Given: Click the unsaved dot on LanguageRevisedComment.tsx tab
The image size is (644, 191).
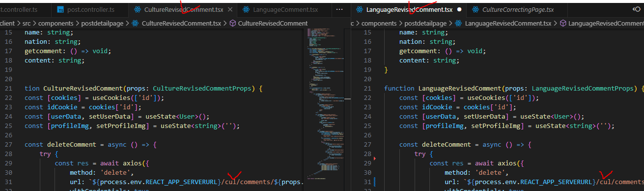Looking at the screenshot, I should [459, 9].
